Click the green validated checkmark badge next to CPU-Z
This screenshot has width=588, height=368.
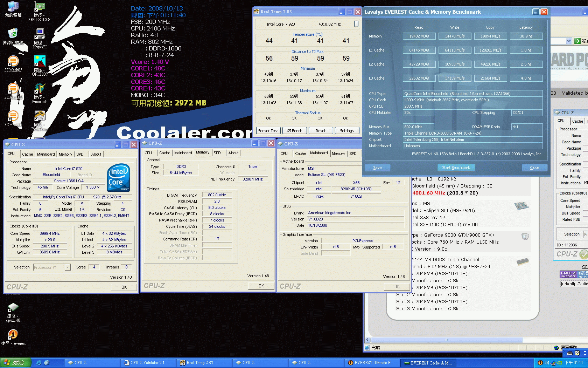[x=583, y=254]
